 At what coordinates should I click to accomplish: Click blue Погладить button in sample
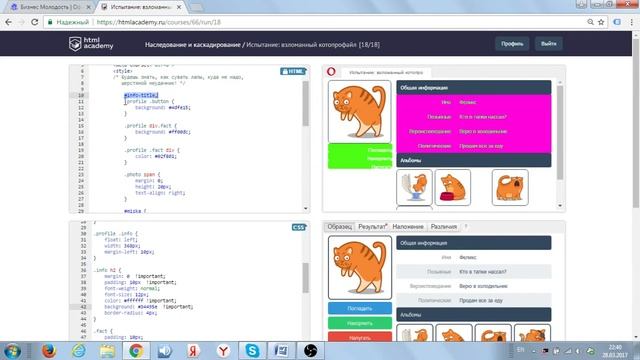360,309
